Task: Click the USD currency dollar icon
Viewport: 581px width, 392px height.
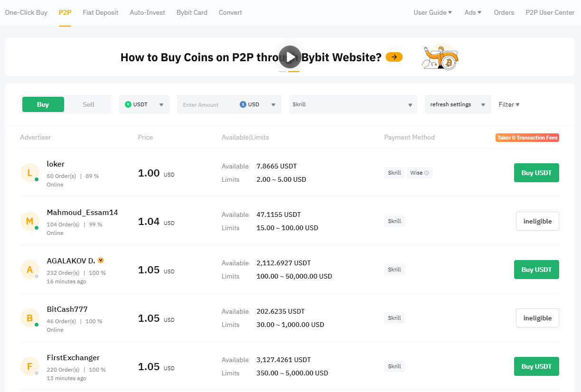Action: (x=243, y=104)
